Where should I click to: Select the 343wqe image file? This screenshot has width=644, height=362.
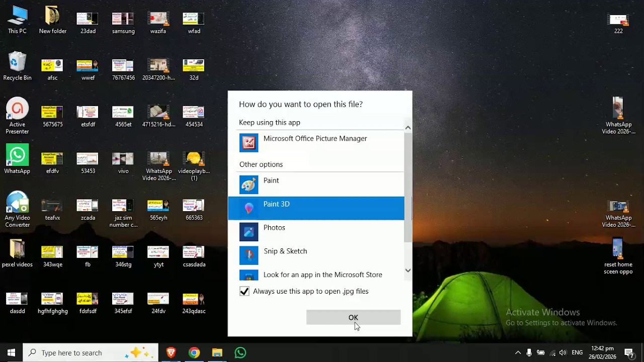52,256
